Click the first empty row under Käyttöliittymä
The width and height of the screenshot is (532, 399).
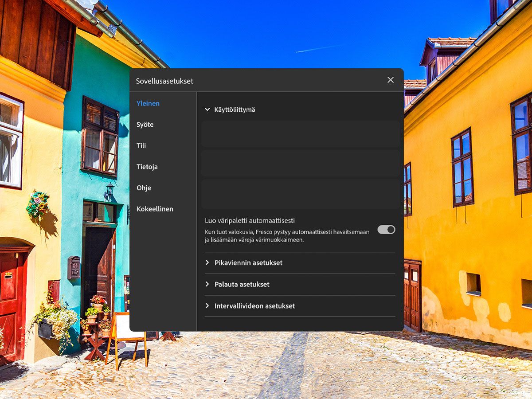pos(301,134)
